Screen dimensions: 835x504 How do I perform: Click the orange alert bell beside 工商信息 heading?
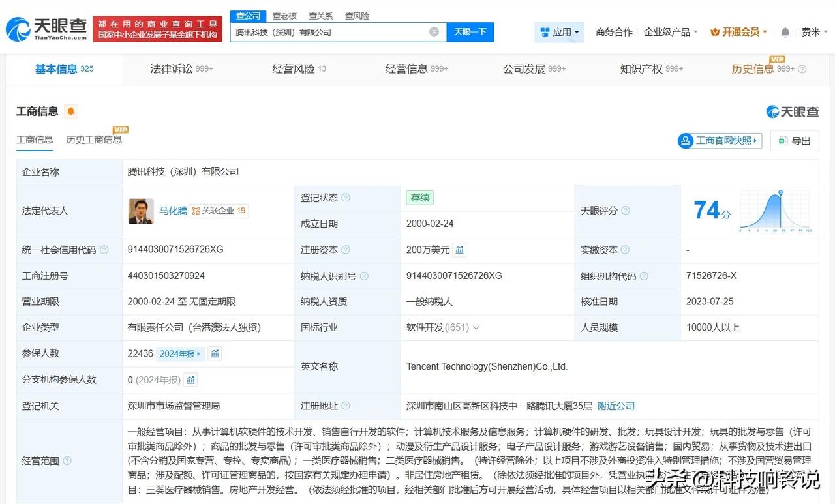click(x=71, y=111)
